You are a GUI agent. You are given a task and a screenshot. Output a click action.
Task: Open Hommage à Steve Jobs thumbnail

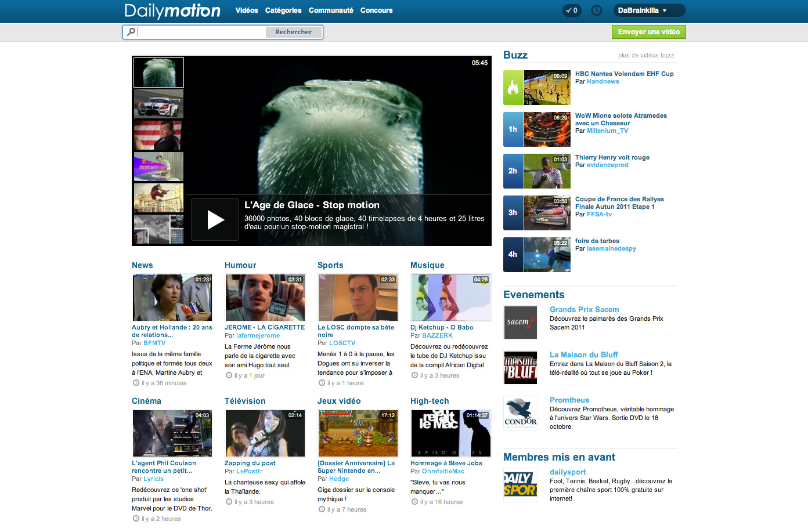451,433
